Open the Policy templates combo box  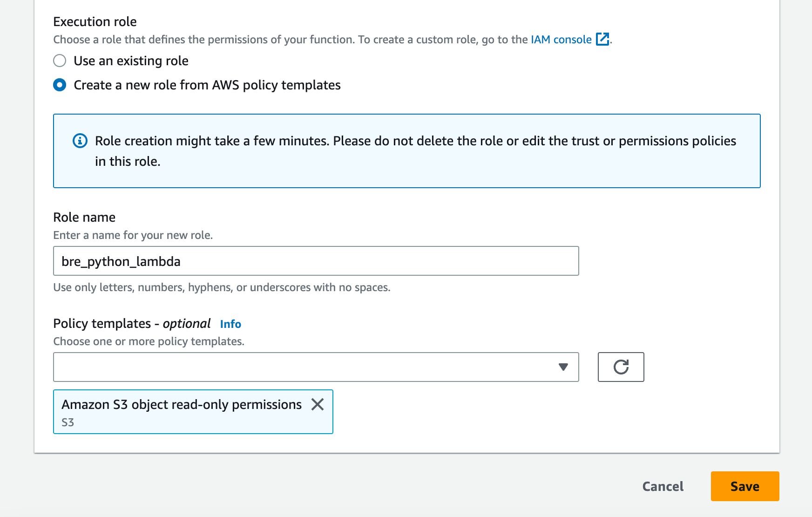(307, 367)
